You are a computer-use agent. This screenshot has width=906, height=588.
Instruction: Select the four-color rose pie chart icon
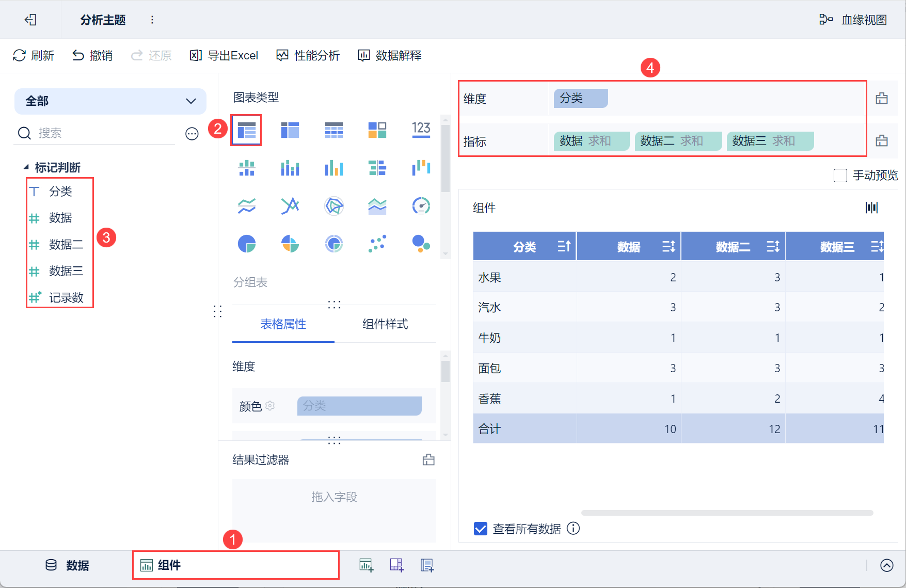[290, 244]
